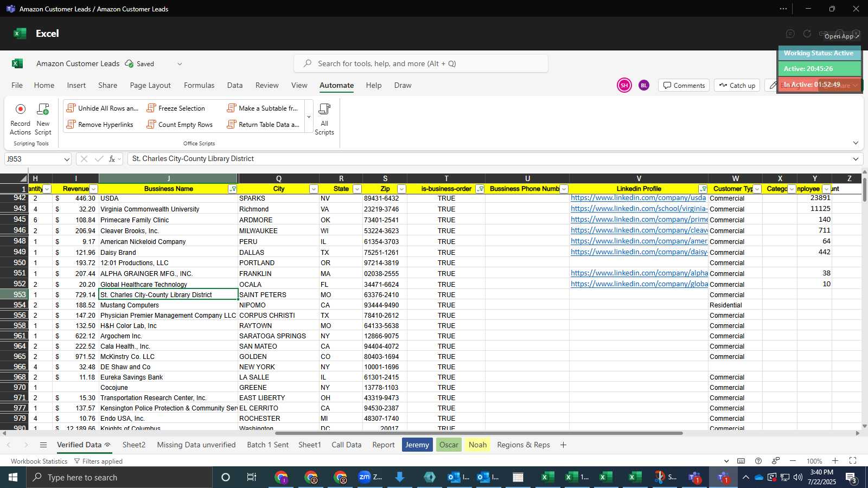Open the File menu
The width and height of the screenshot is (868, 488).
[x=17, y=85]
